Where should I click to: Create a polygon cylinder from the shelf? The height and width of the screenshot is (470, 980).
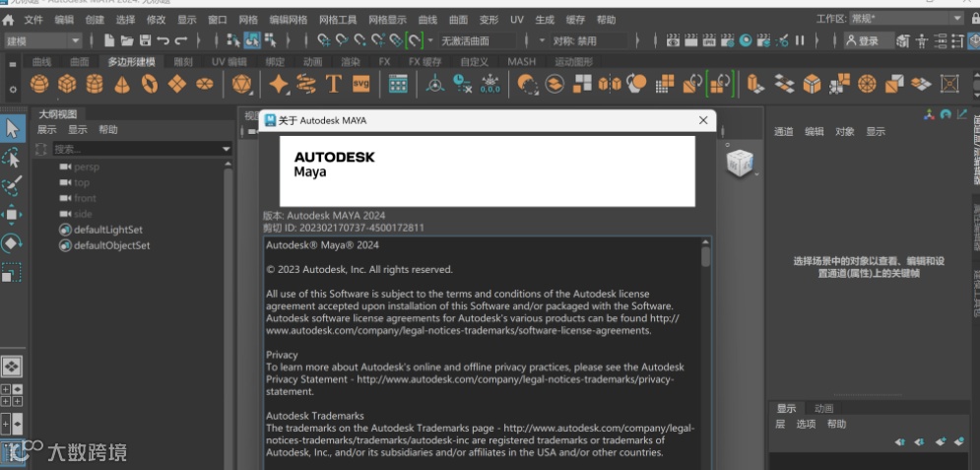tap(95, 83)
